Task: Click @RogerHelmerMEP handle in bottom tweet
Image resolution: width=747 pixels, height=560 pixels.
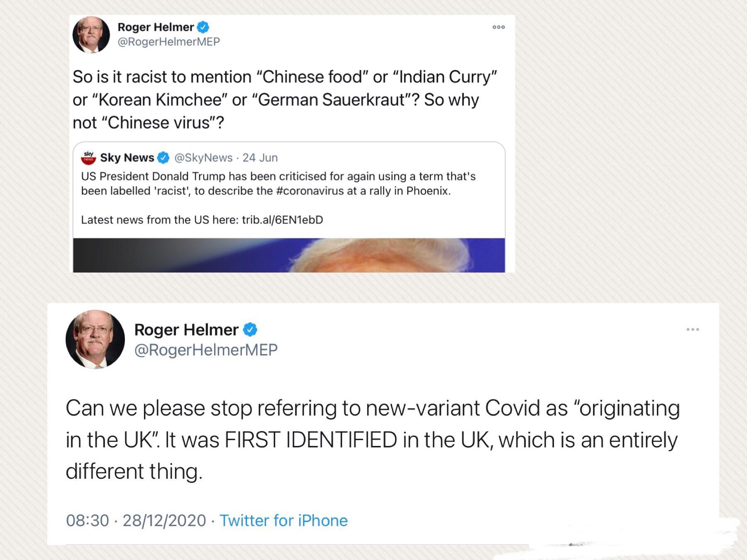Action: [206, 350]
